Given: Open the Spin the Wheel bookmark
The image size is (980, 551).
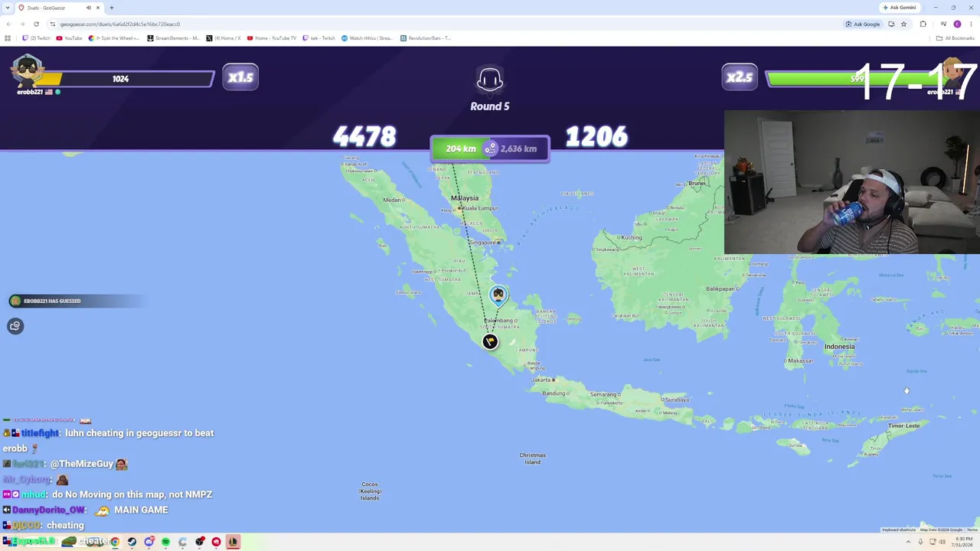Looking at the screenshot, I should [114, 38].
